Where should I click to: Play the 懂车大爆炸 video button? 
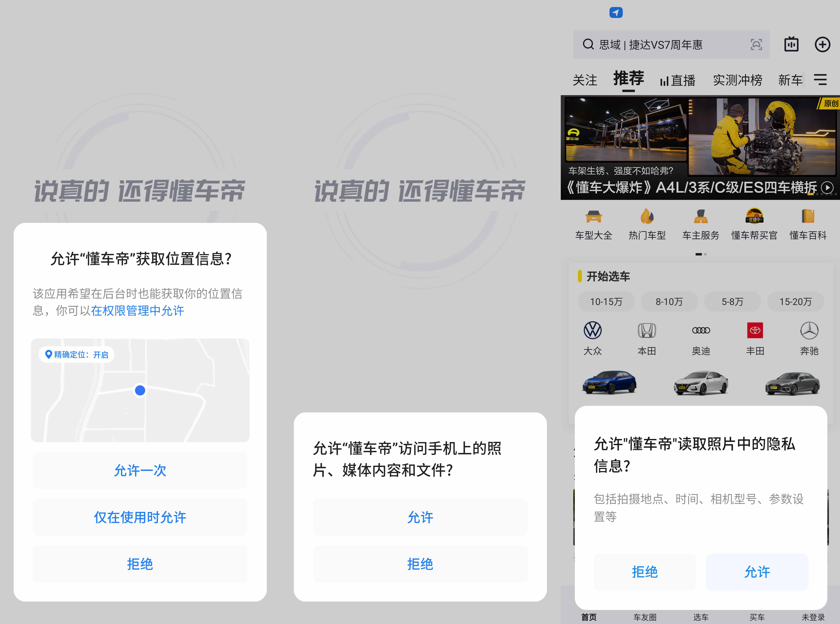coord(828,188)
